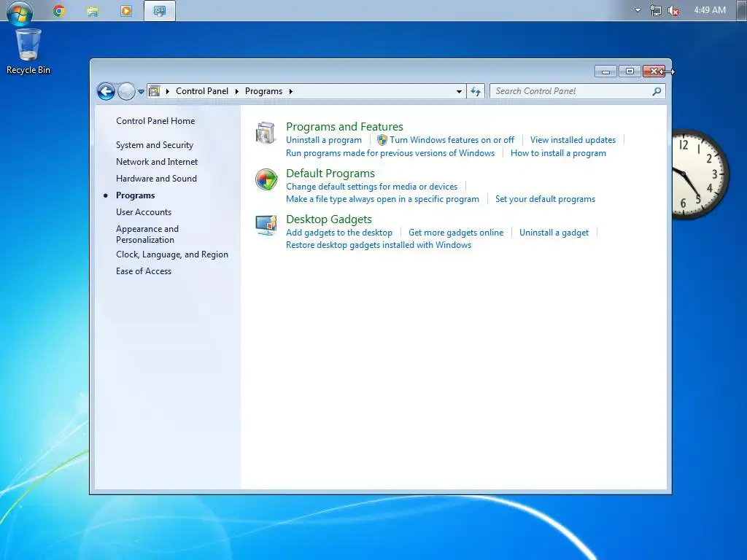Screen dimensions: 747x560
Task: Open the Windows Start orb
Action: coord(20,12)
